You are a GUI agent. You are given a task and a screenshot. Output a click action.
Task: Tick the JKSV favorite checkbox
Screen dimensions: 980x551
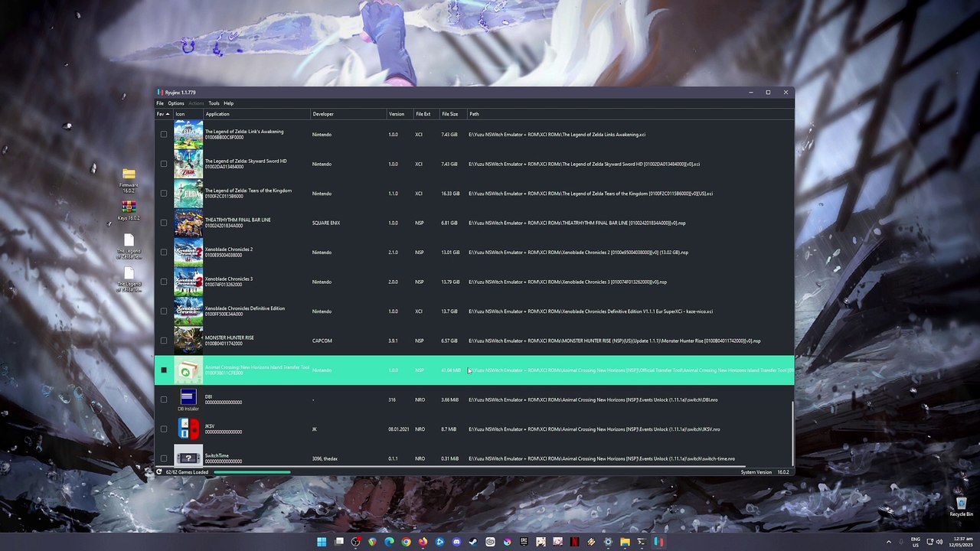coord(163,429)
